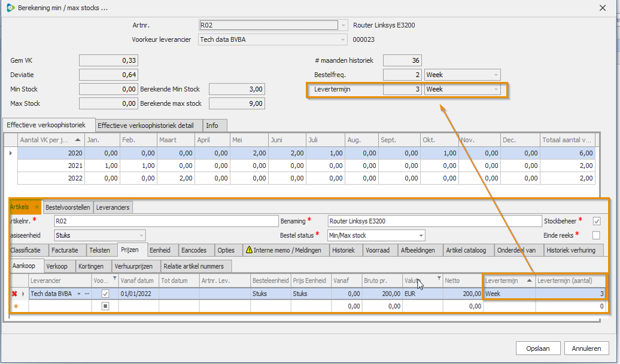The height and width of the screenshot is (364, 620).
Task: Click the Annuleren button
Action: tap(586, 348)
